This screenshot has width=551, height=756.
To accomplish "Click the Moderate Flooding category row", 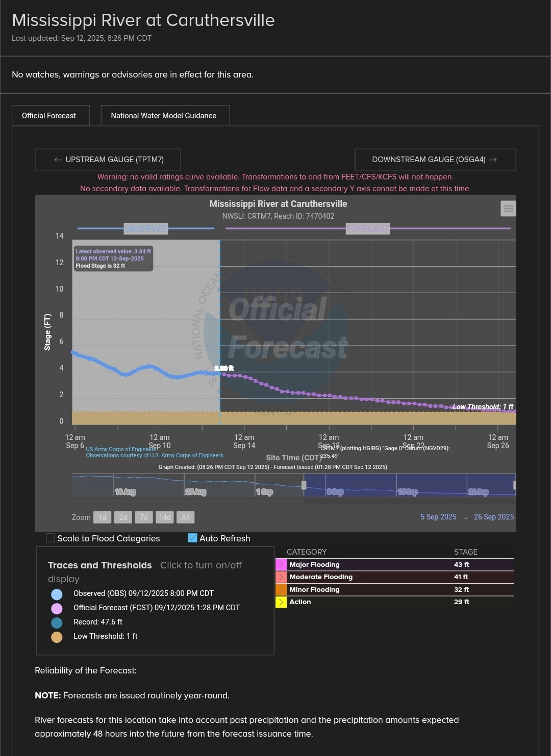I will (x=394, y=577).
